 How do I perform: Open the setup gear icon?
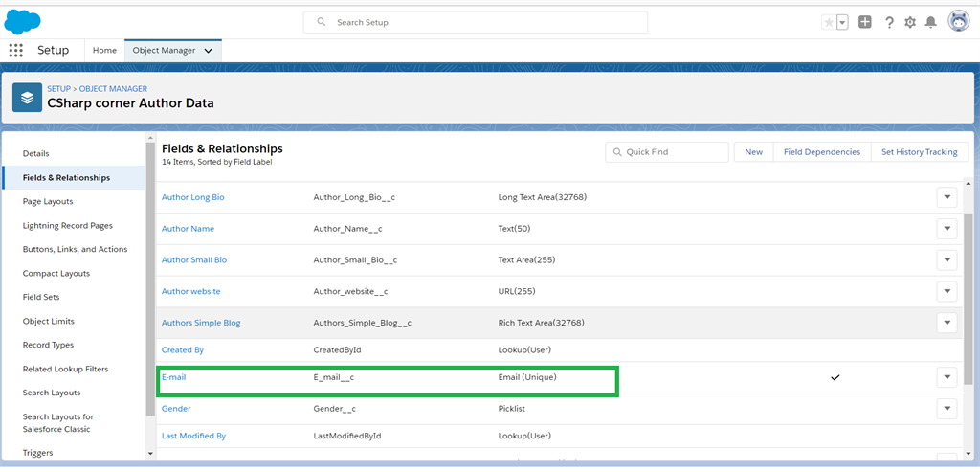coord(910,23)
